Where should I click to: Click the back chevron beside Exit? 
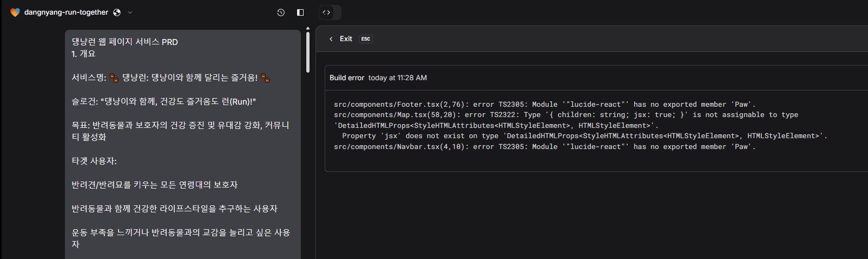[x=331, y=39]
